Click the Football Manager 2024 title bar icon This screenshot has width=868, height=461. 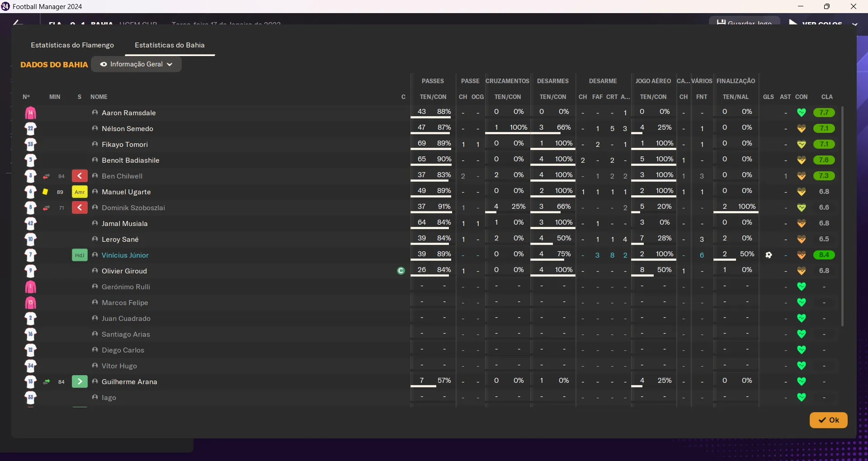5,6
